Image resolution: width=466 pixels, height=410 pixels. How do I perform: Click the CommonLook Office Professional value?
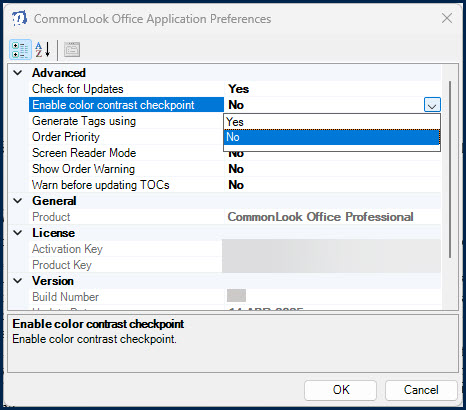coord(320,217)
